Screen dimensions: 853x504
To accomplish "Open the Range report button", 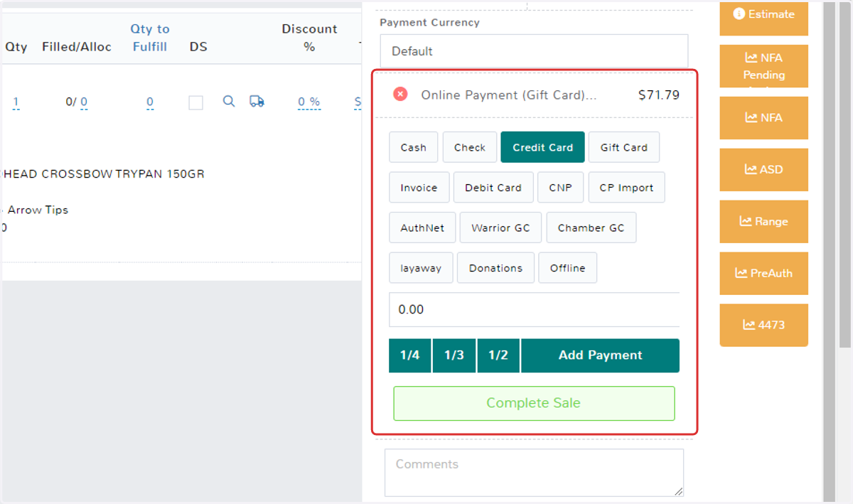I will click(764, 222).
